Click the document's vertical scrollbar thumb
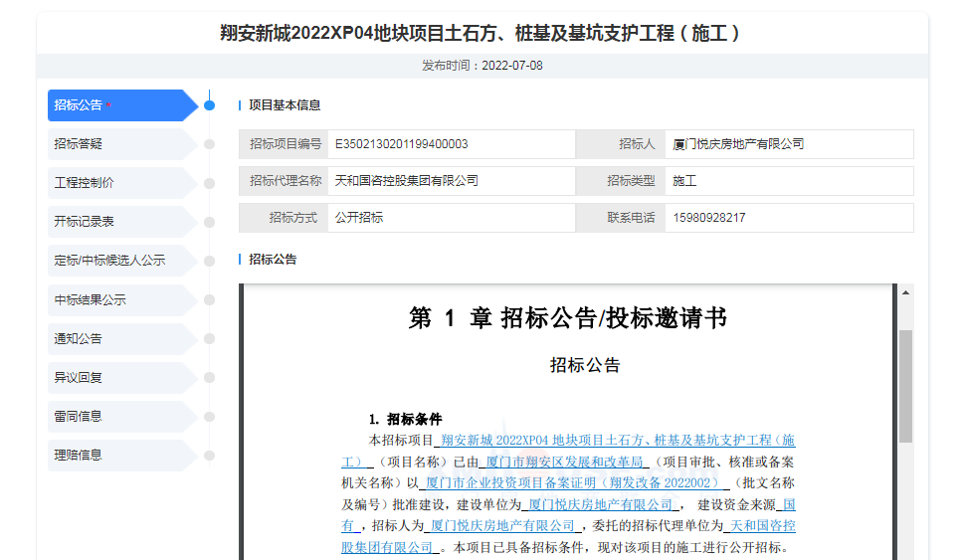963x560 pixels. [905, 386]
